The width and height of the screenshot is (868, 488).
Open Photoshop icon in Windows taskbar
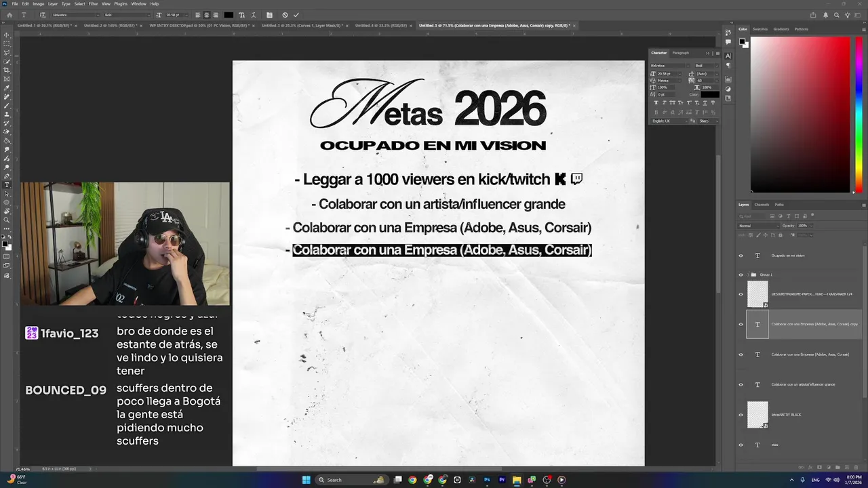487,480
